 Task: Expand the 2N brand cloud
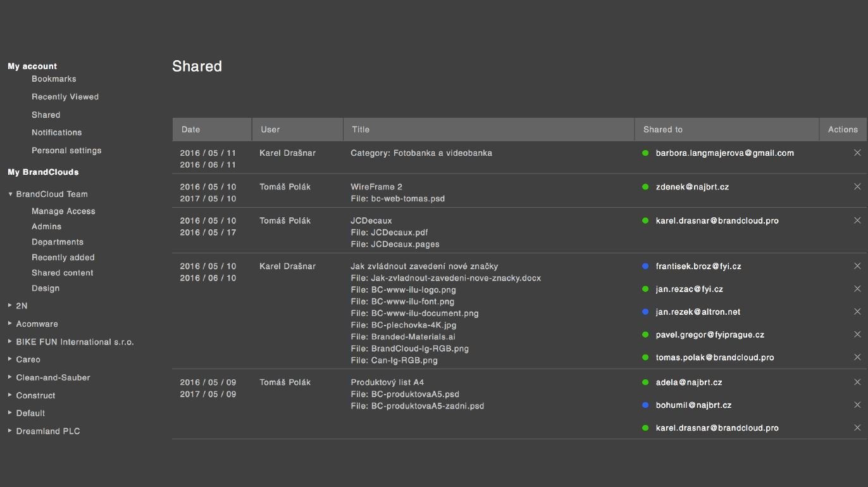point(11,306)
